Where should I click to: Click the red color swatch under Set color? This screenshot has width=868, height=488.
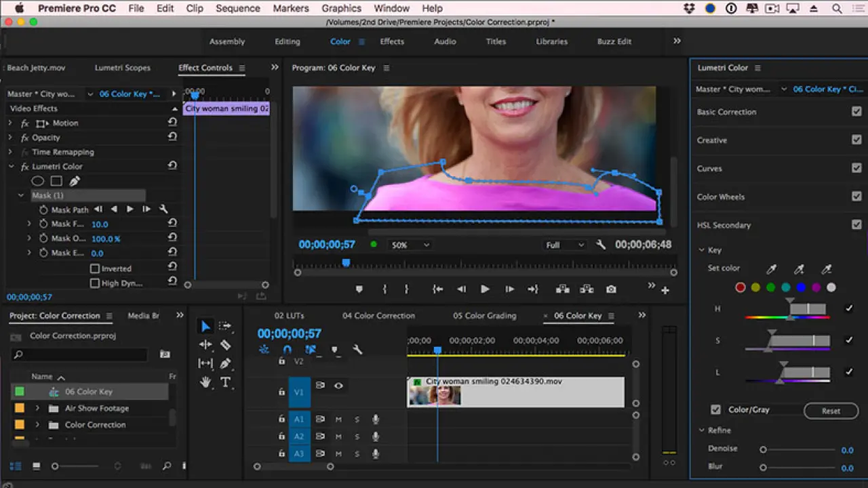coord(741,287)
